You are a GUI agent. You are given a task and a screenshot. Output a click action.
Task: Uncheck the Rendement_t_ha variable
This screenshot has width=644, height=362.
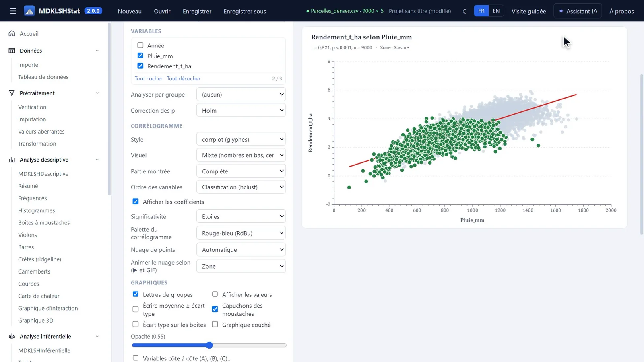140,66
